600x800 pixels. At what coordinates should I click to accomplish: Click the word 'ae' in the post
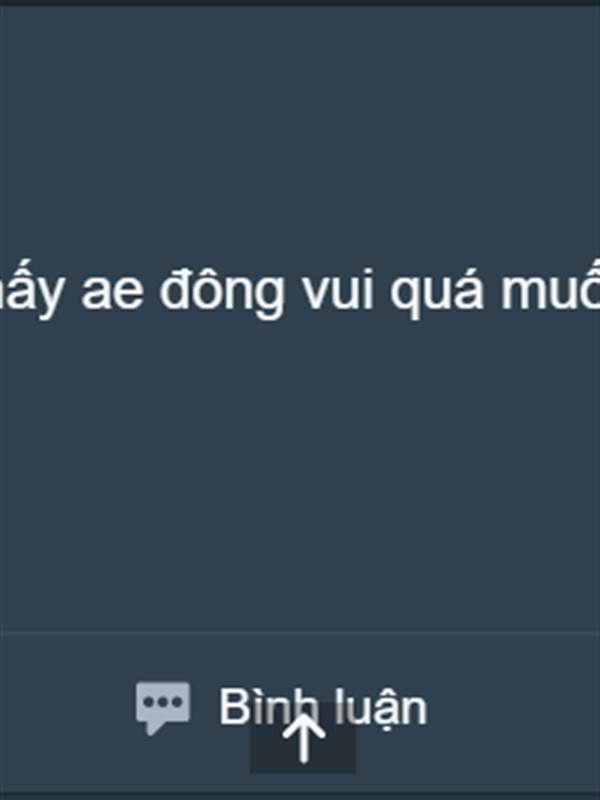point(112,297)
